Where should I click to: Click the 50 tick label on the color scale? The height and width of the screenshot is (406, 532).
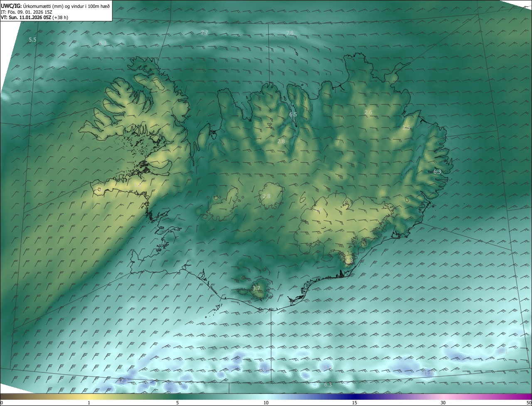tap(529, 403)
